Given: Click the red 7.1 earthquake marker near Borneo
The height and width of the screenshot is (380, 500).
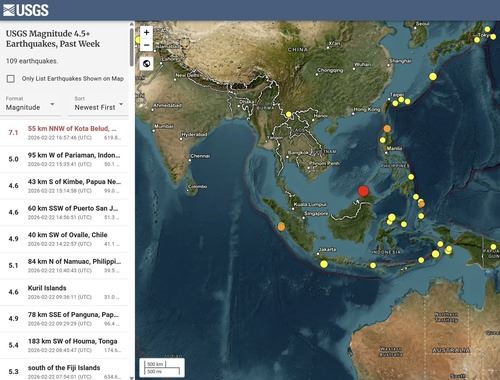Looking at the screenshot, I should point(363,191).
